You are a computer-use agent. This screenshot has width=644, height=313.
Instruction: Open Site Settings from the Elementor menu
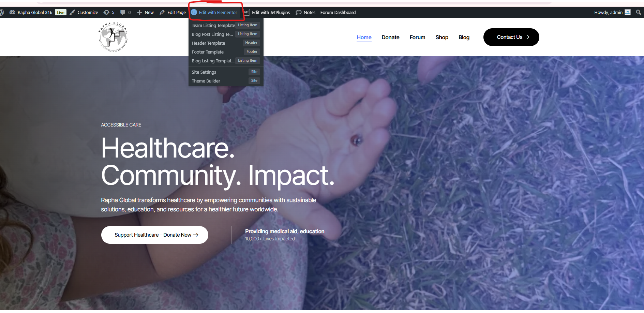204,72
